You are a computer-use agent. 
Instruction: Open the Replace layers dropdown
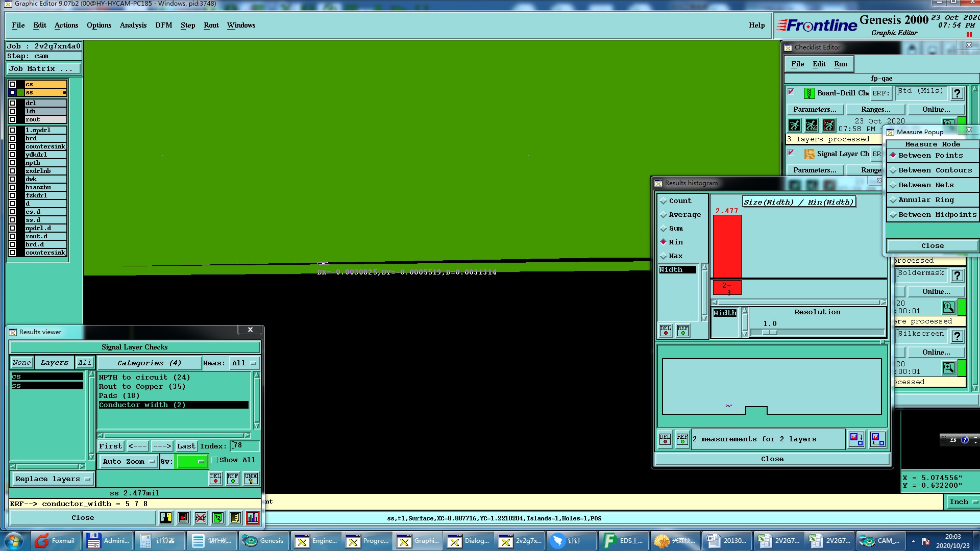click(52, 479)
